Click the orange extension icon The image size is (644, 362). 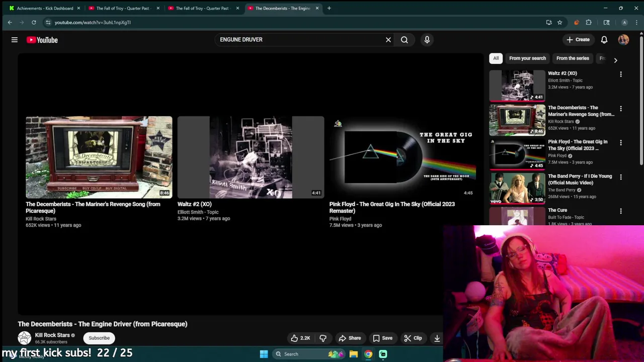(577, 22)
